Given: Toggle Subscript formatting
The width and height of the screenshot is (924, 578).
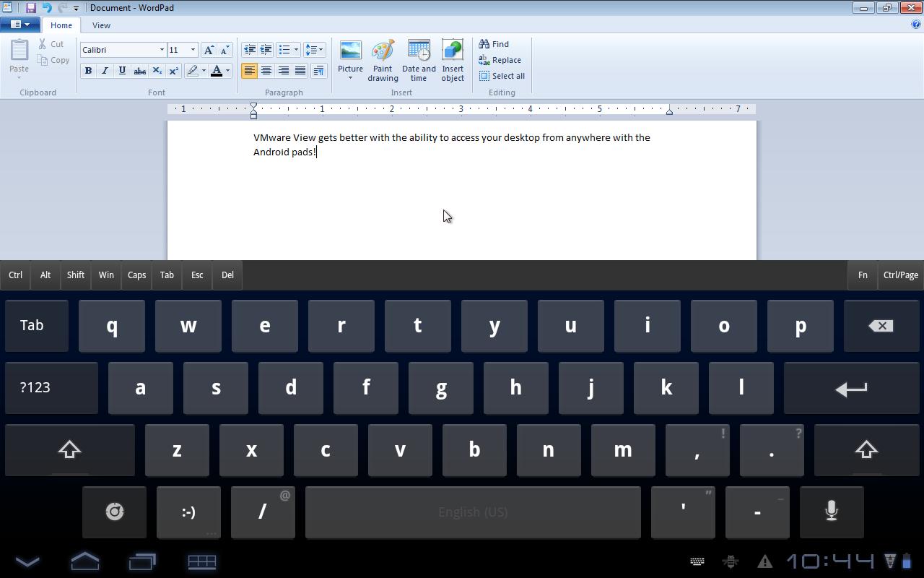Looking at the screenshot, I should click(x=157, y=71).
